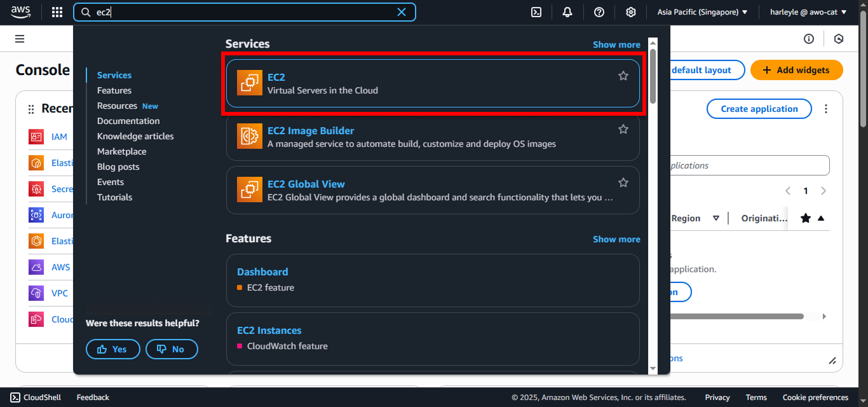Select Resources in the search categories
This screenshot has height=407, width=868.
coord(117,106)
